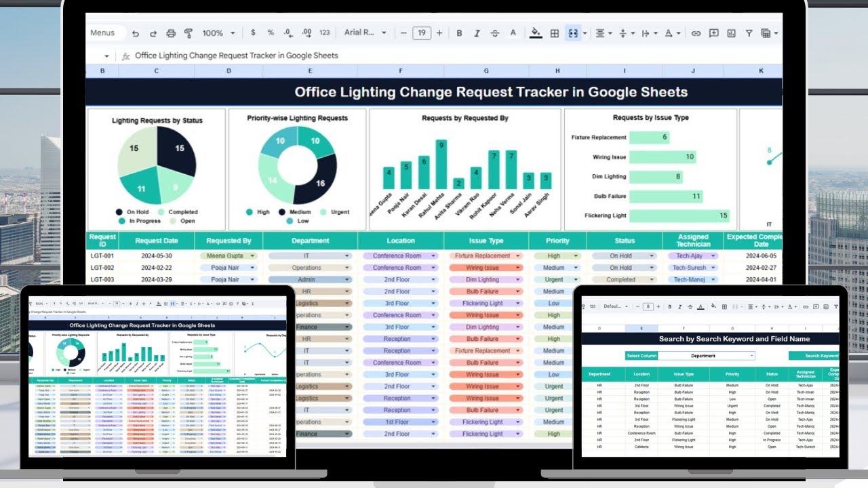Viewport: 868px width, 488px height.
Task: Click the Select Column label on tablet
Action: click(642, 356)
